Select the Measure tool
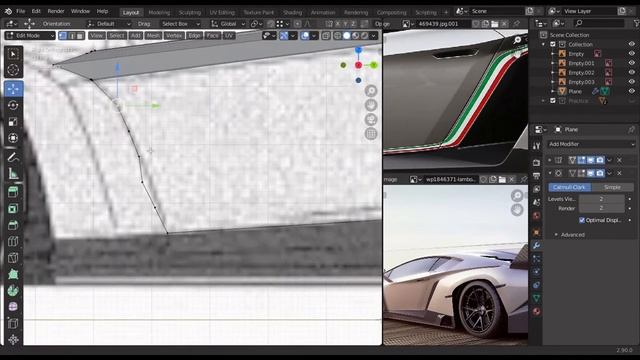 (x=13, y=173)
